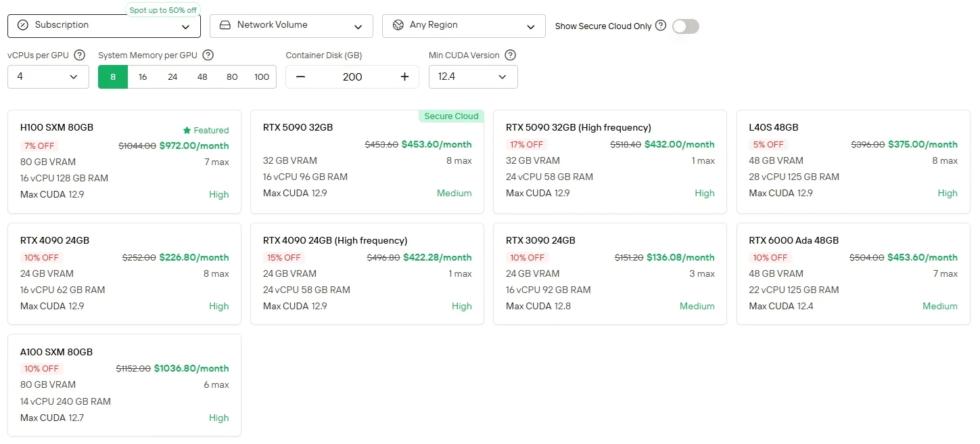Viewport: 980px width, 444px height.
Task: Click '7 max' on the H100 SXM card
Action: pyautogui.click(x=216, y=162)
